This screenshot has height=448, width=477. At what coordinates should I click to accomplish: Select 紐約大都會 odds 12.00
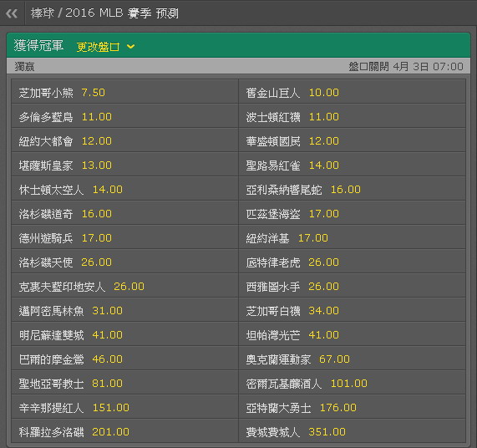[x=124, y=140]
